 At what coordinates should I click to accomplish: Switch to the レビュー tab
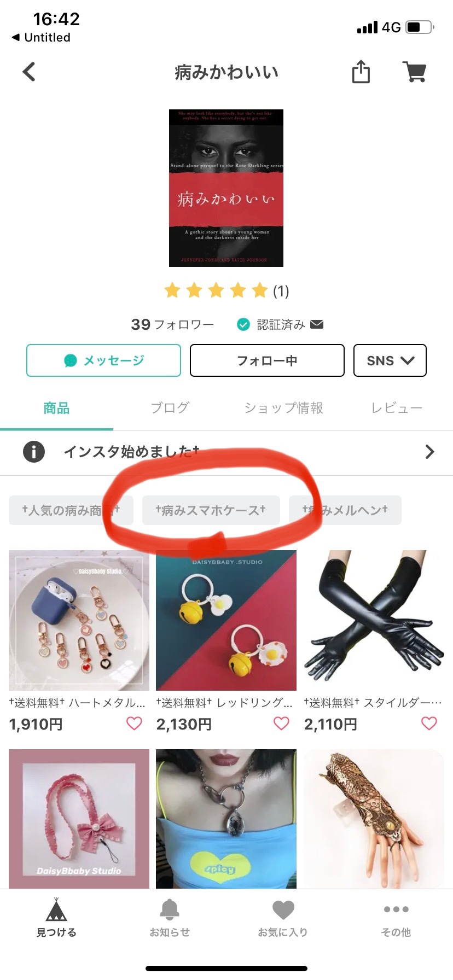point(396,408)
